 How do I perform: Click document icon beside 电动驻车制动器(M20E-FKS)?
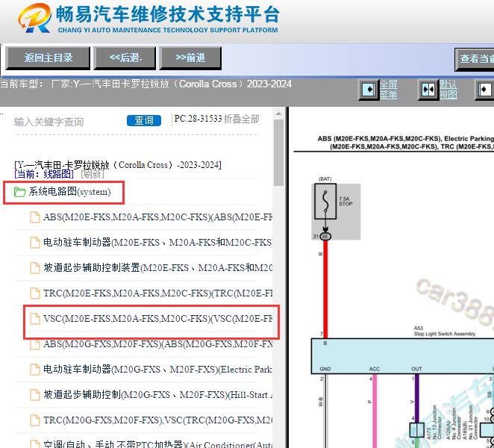[x=35, y=243]
